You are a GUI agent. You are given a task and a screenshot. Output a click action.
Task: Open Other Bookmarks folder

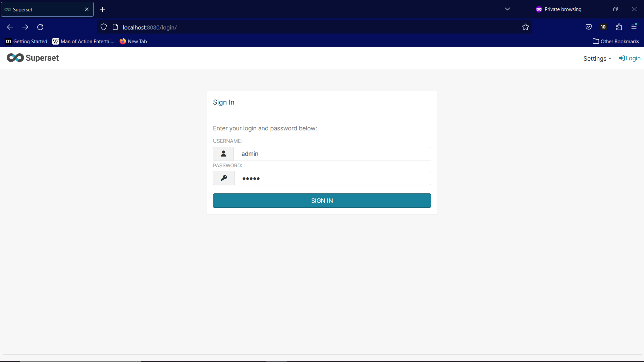pos(616,42)
